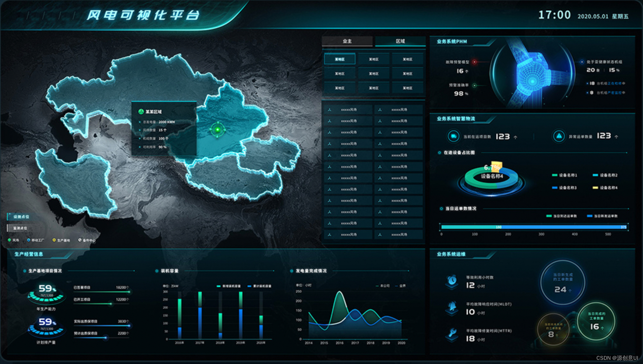Click the warning triangle icon for 异常运单数量

[559, 136]
